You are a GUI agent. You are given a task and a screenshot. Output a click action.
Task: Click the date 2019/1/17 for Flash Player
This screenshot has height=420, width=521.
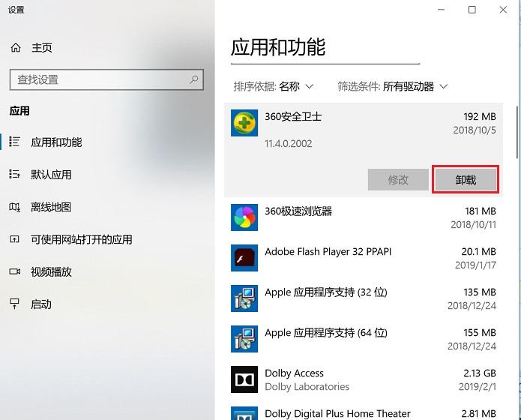475,265
